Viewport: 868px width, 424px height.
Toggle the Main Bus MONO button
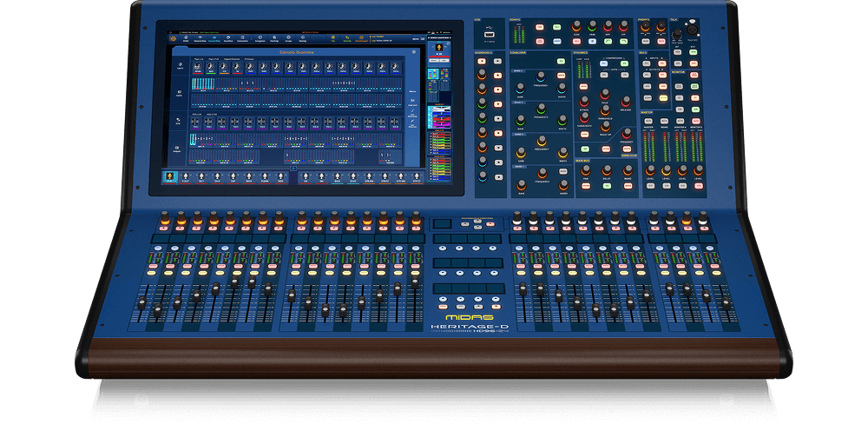628,186
